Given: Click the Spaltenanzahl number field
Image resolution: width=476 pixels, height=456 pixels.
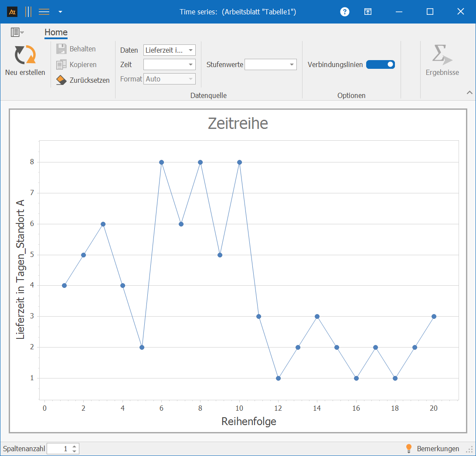Looking at the screenshot, I should (58, 449).
